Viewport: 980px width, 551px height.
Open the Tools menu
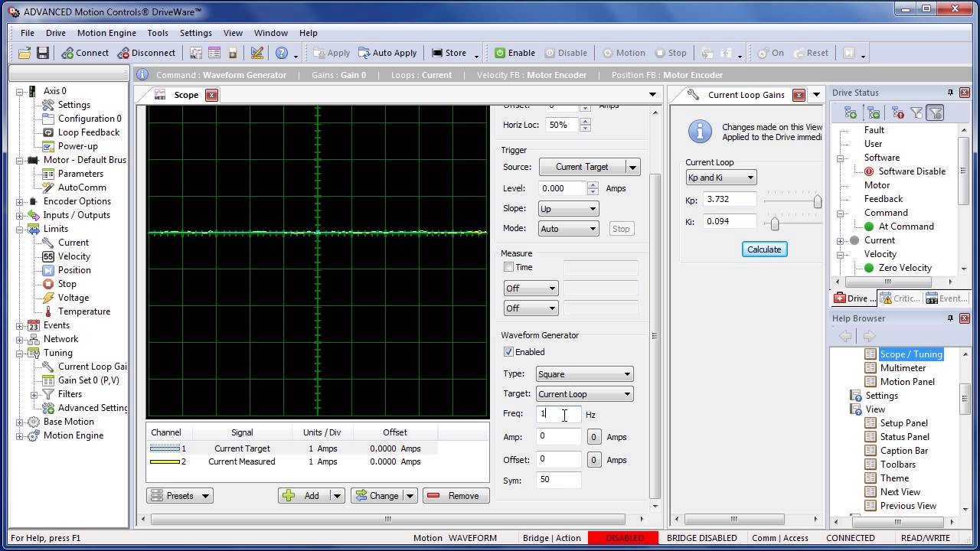[x=158, y=33]
